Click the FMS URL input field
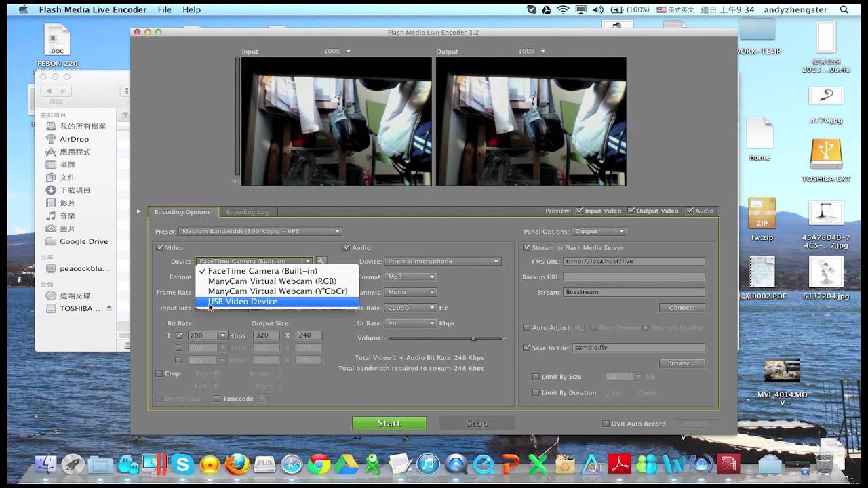This screenshot has width=868, height=488. point(634,261)
